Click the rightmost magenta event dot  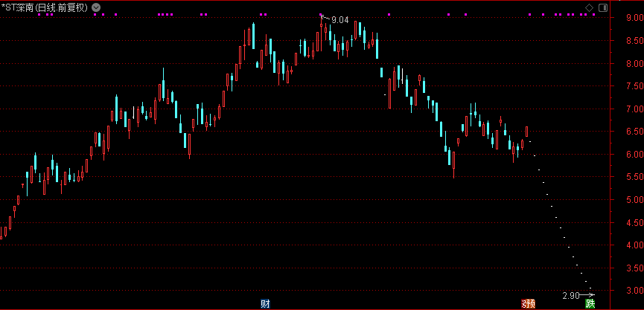(593, 15)
